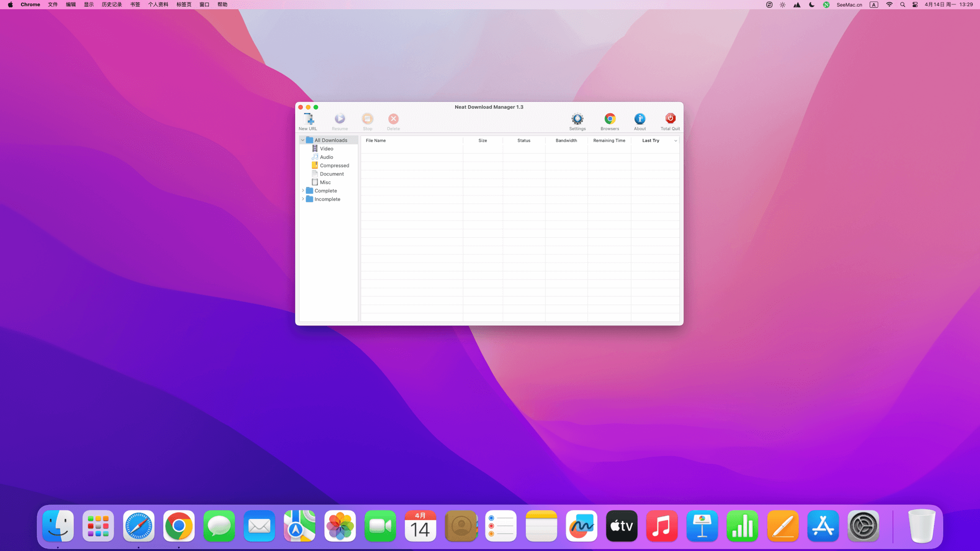Image resolution: width=980 pixels, height=551 pixels.
Task: Open the Chrome menu in menu bar
Action: click(x=30, y=5)
